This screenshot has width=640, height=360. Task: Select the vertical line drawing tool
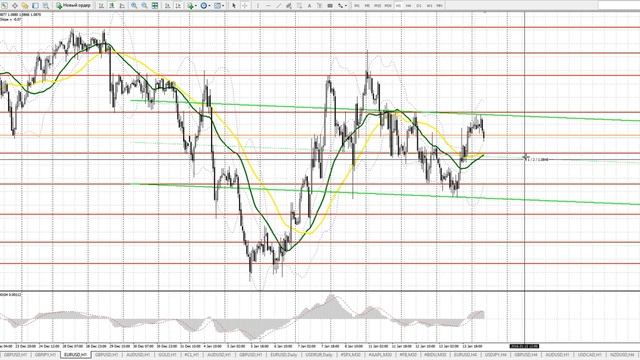tap(258, 6)
